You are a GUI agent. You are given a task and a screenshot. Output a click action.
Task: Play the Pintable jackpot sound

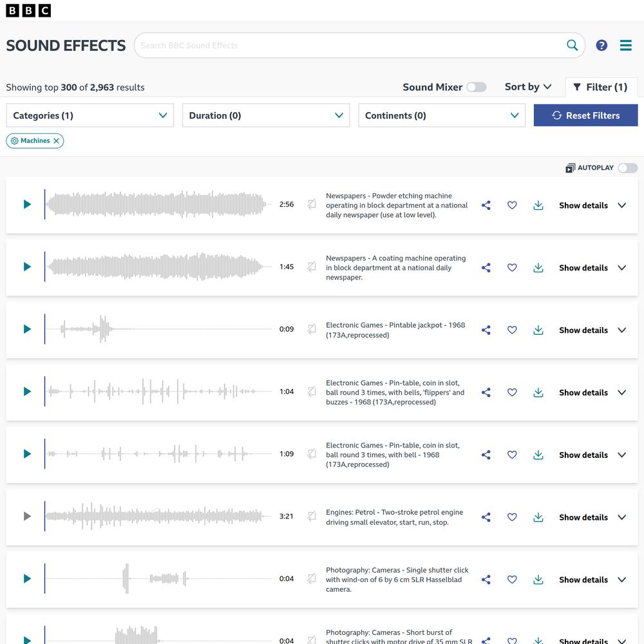(x=27, y=329)
